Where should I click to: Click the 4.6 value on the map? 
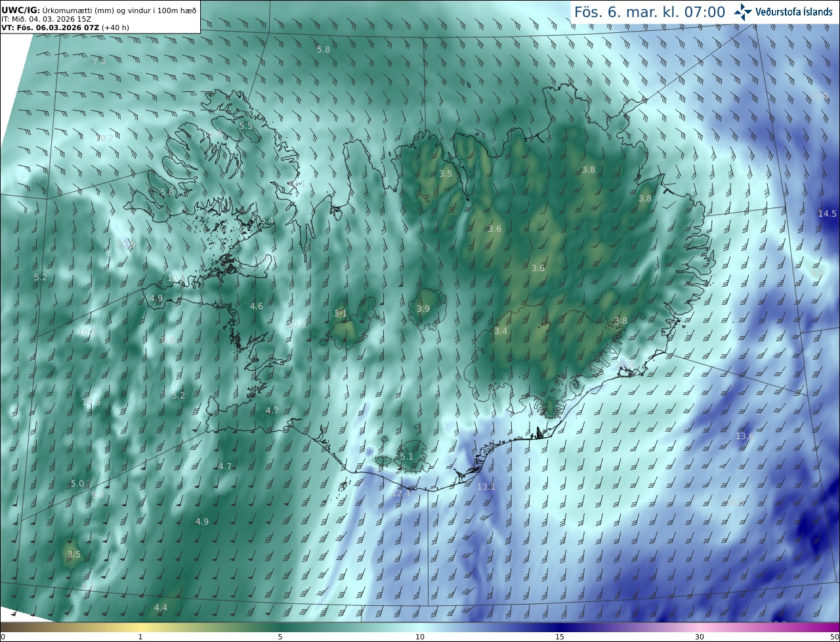257,307
